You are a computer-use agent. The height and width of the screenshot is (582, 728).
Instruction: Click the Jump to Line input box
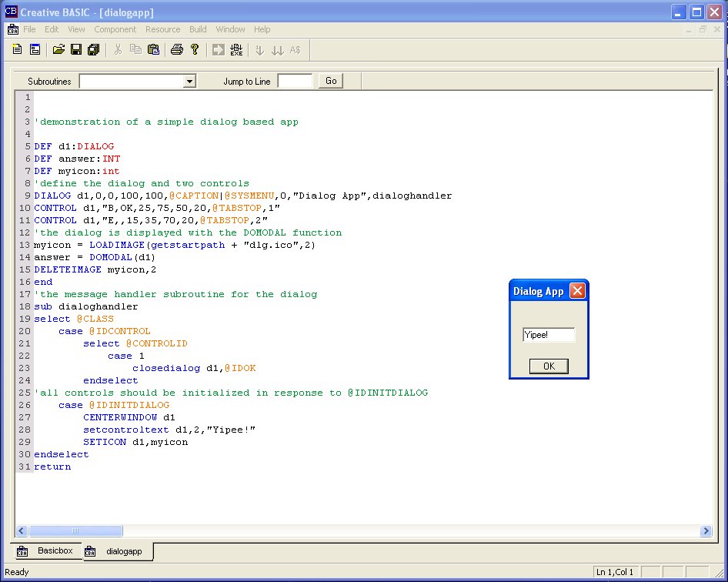[x=295, y=81]
